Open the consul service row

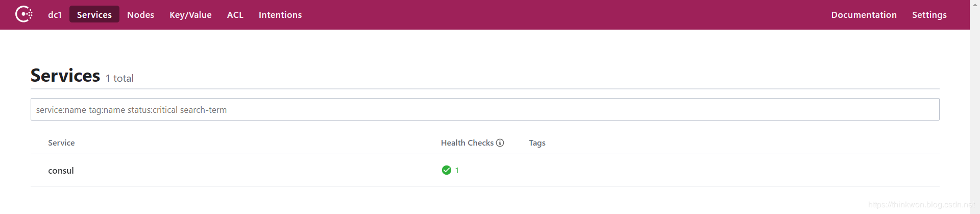click(61, 171)
